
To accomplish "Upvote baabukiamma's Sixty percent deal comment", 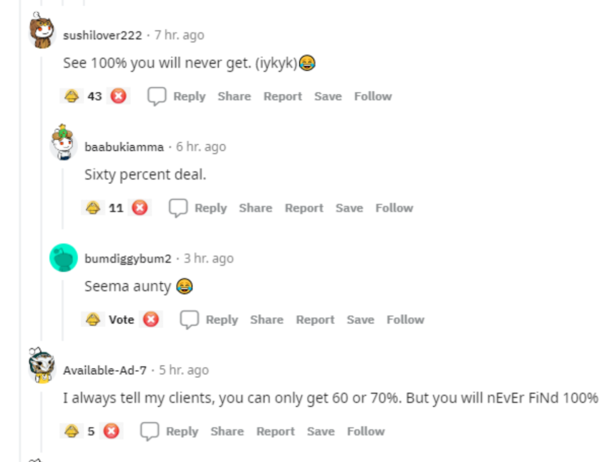I will [92, 208].
